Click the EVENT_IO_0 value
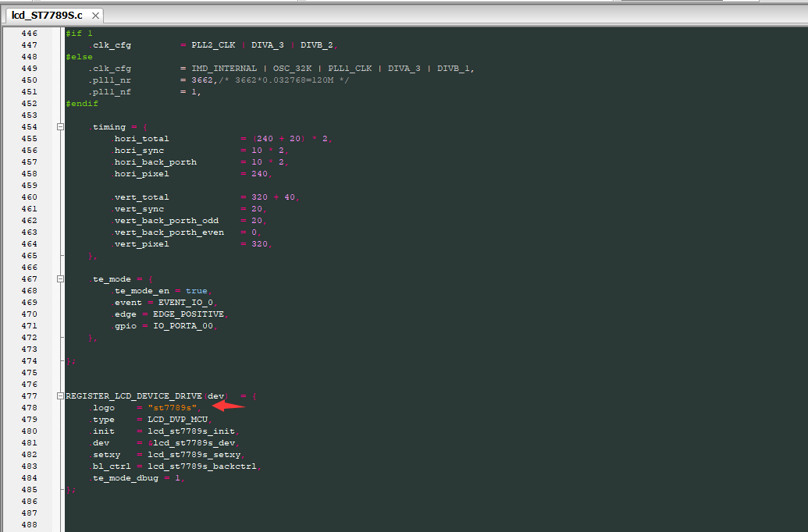Viewport: 808px width, 532px height. click(186, 303)
